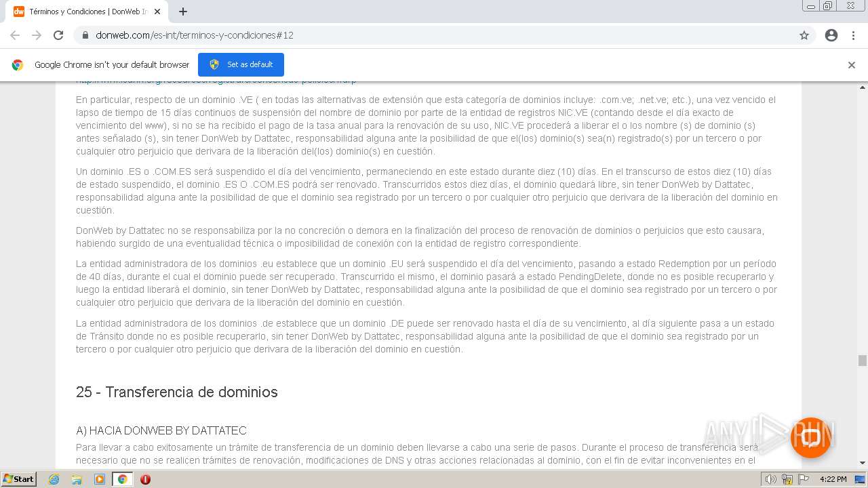
Task: Switch to Chrome in the taskbar
Action: click(x=122, y=479)
